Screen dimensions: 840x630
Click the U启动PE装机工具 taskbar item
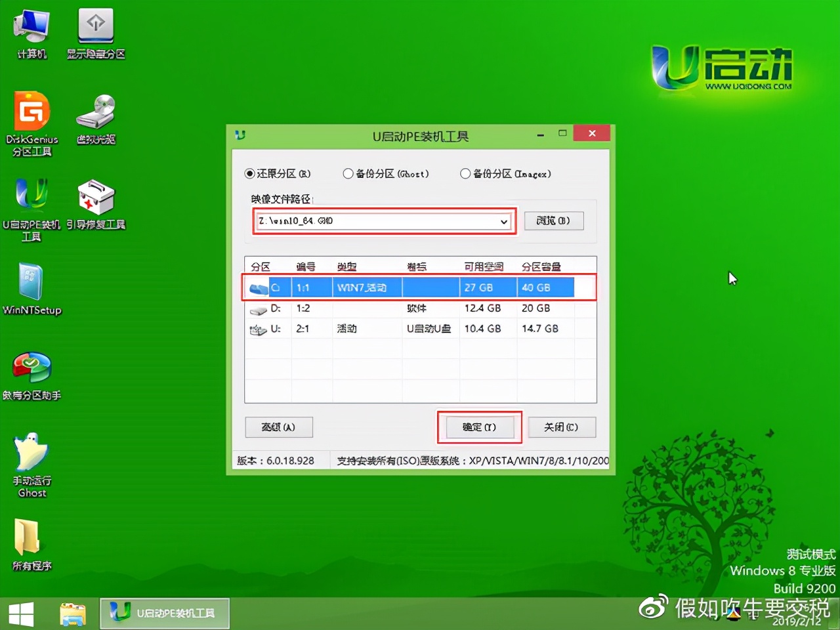tap(164, 612)
